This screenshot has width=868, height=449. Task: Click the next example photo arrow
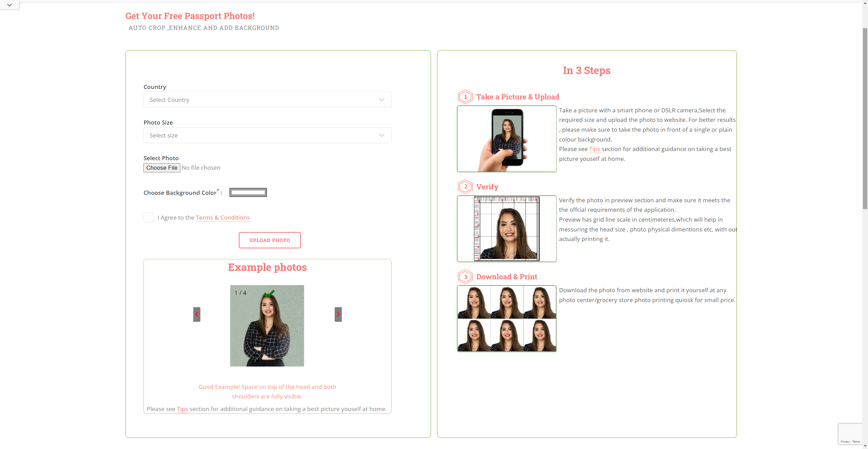coord(338,314)
